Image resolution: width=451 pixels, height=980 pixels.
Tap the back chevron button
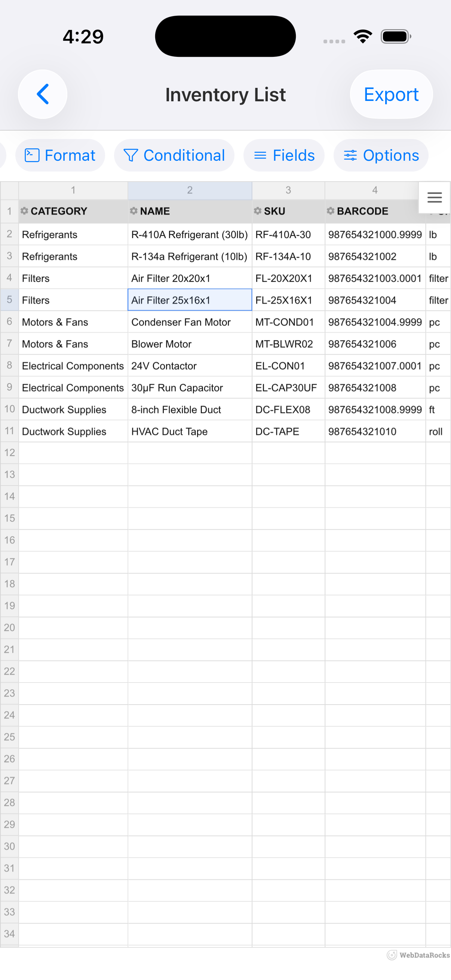[x=42, y=94]
